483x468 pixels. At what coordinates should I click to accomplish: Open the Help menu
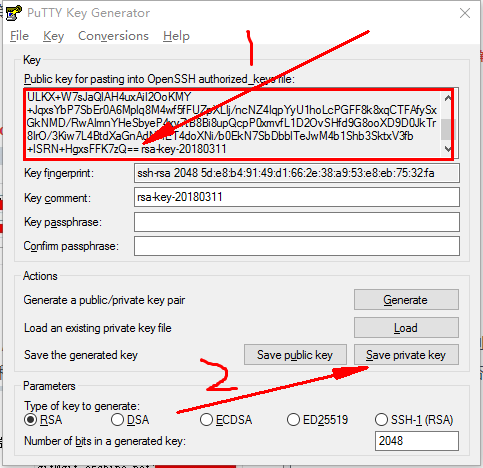coord(176,36)
